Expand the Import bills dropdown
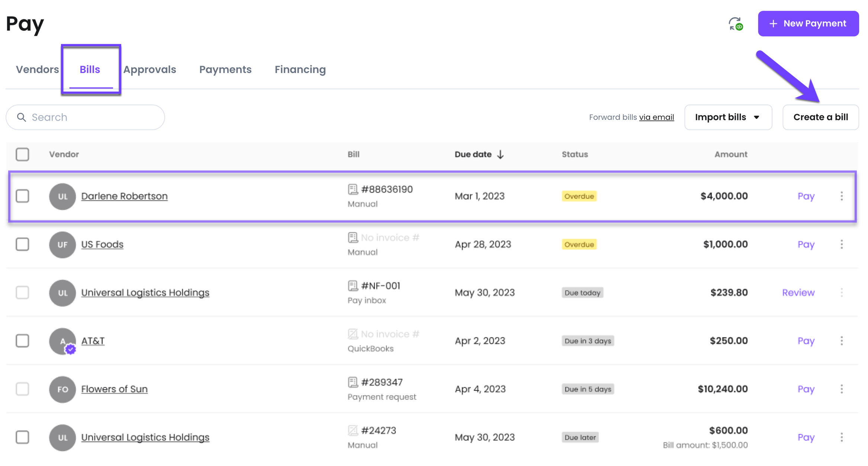This screenshot has width=868, height=466. point(728,117)
